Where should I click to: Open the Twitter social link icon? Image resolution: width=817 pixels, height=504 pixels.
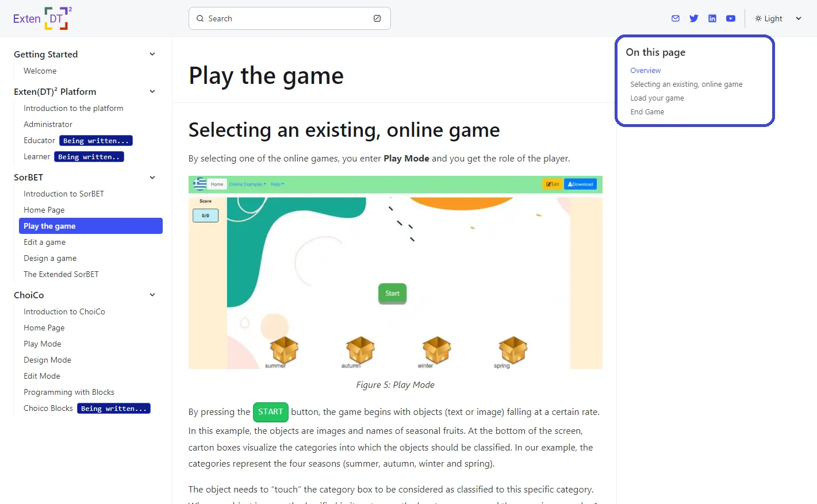click(694, 18)
